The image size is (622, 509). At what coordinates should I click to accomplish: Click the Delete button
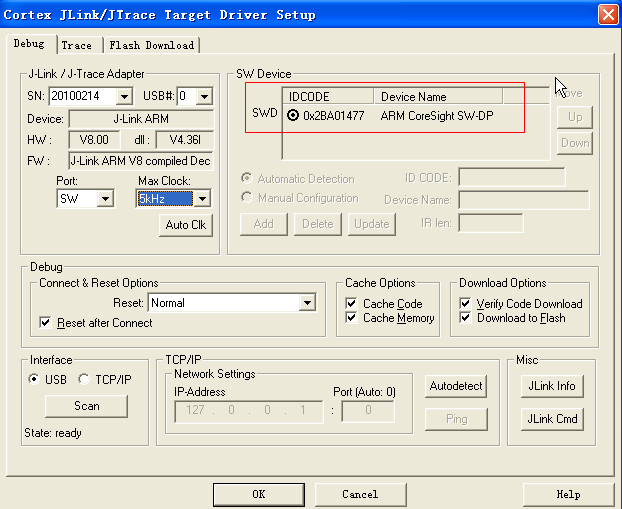318,224
